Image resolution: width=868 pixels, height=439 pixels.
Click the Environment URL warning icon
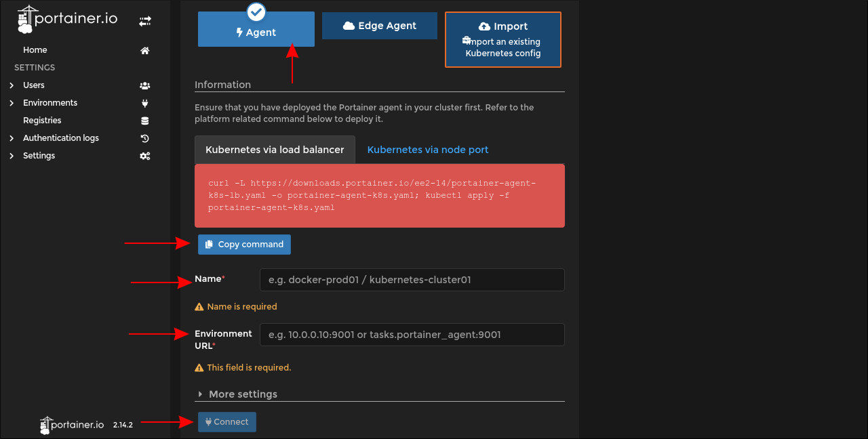(199, 368)
